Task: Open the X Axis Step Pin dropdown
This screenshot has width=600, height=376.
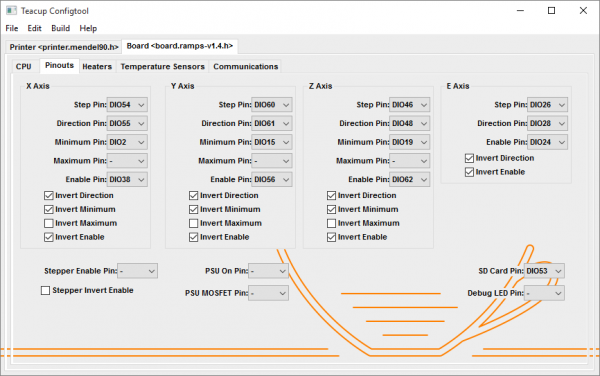Action: point(127,105)
